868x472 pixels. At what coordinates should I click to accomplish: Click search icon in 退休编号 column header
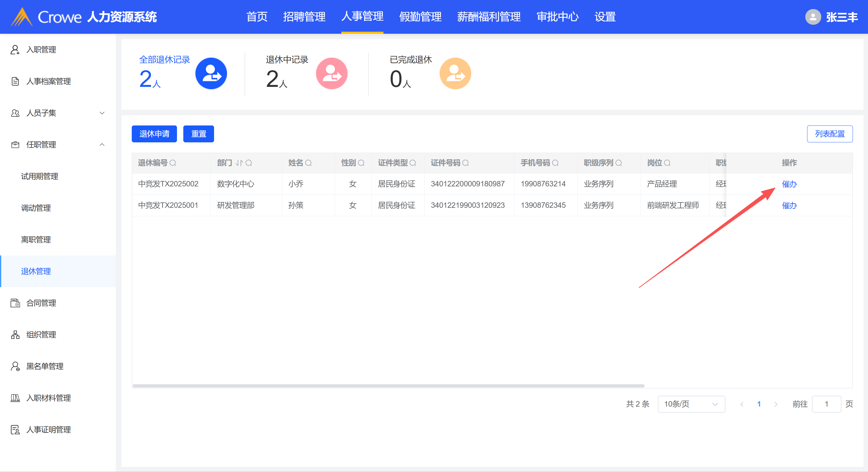173,163
